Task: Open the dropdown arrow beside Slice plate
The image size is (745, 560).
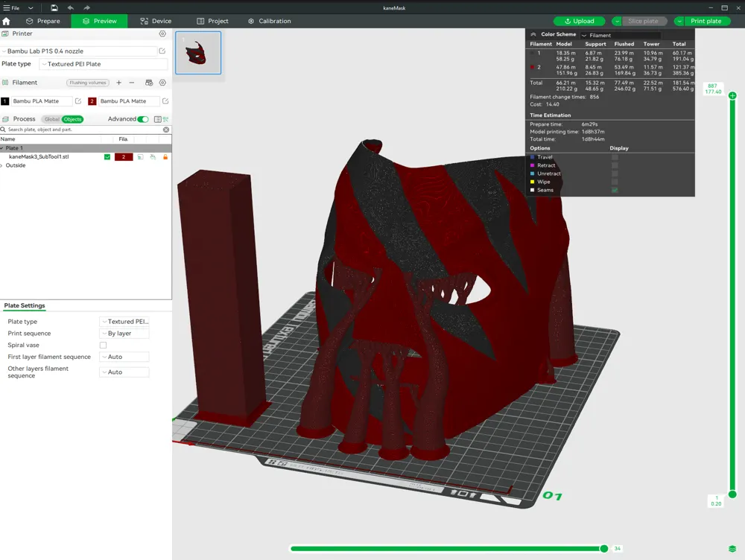Action: pos(617,21)
